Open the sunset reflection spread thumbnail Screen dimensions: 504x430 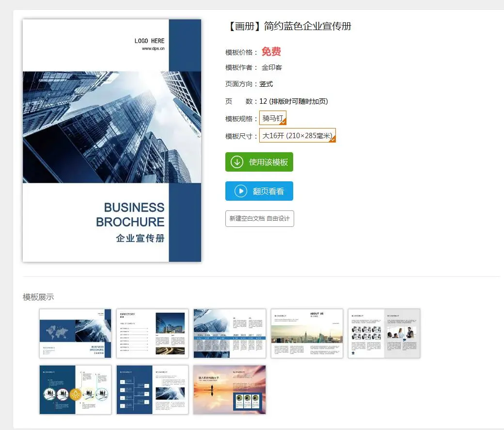[x=230, y=389]
